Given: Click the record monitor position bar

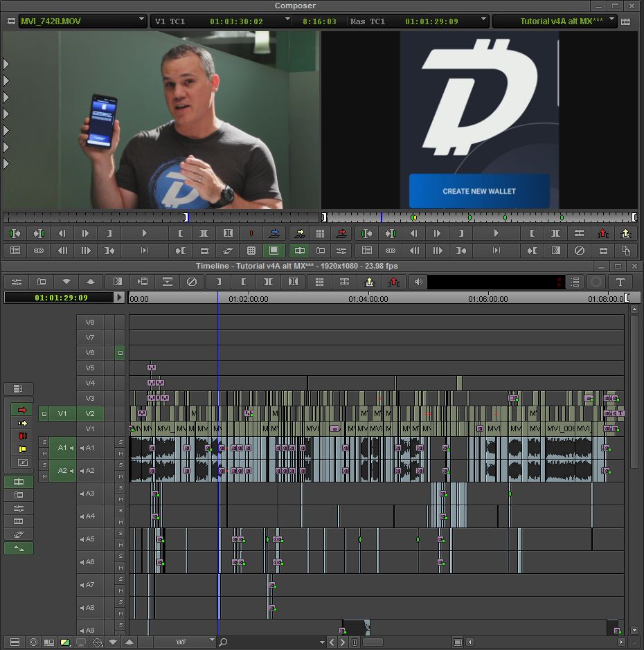Looking at the screenshot, I should pyautogui.click(x=479, y=217).
